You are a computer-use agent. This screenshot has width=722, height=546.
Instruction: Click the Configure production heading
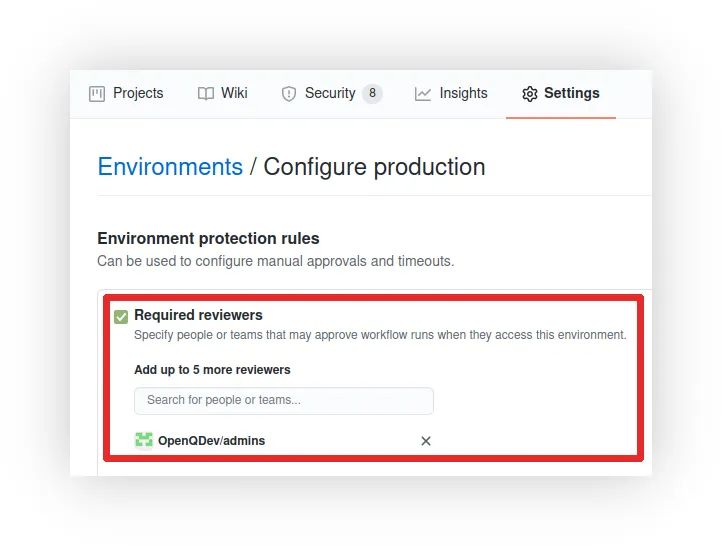(x=374, y=167)
